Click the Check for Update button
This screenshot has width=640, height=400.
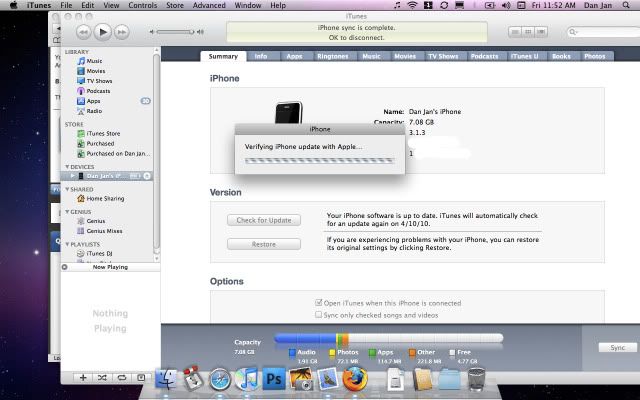pos(264,220)
